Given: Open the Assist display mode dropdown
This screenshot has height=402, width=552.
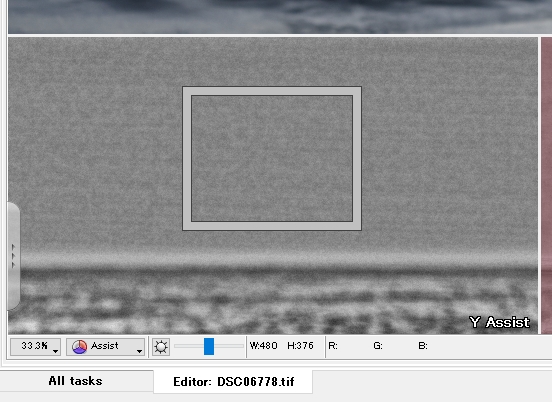Looking at the screenshot, I should pyautogui.click(x=106, y=346).
